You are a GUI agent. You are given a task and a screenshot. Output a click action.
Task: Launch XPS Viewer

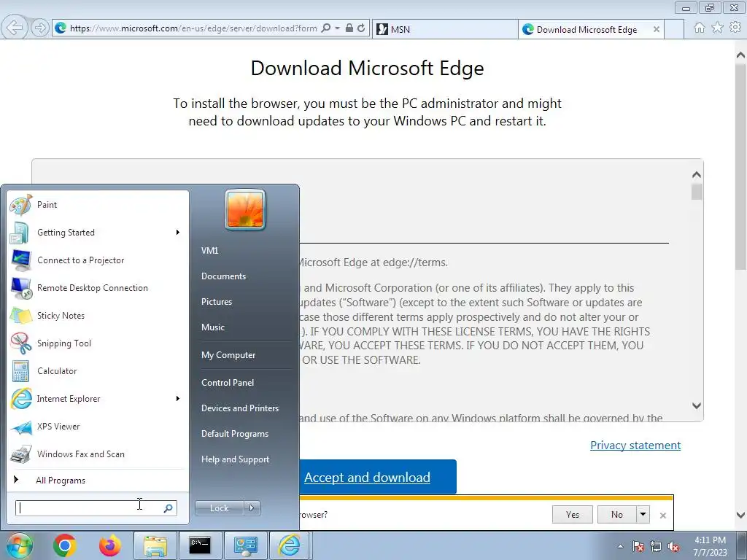coord(97,426)
